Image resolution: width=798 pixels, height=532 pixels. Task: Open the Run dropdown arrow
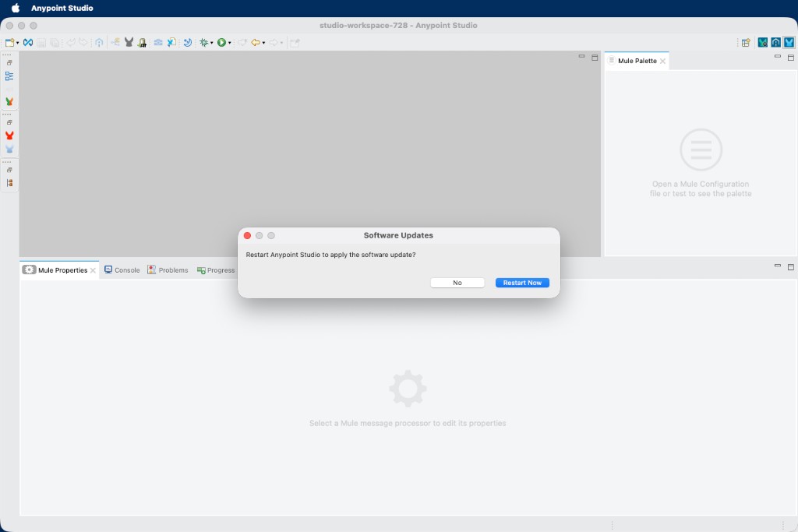(x=230, y=43)
